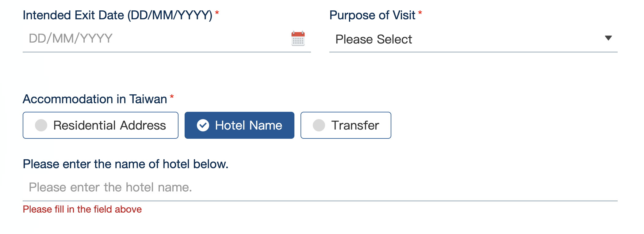Viewport: 644px width, 234px height.
Task: Click red asterisk next to Purpose of Visit
Action: pyautogui.click(x=420, y=13)
